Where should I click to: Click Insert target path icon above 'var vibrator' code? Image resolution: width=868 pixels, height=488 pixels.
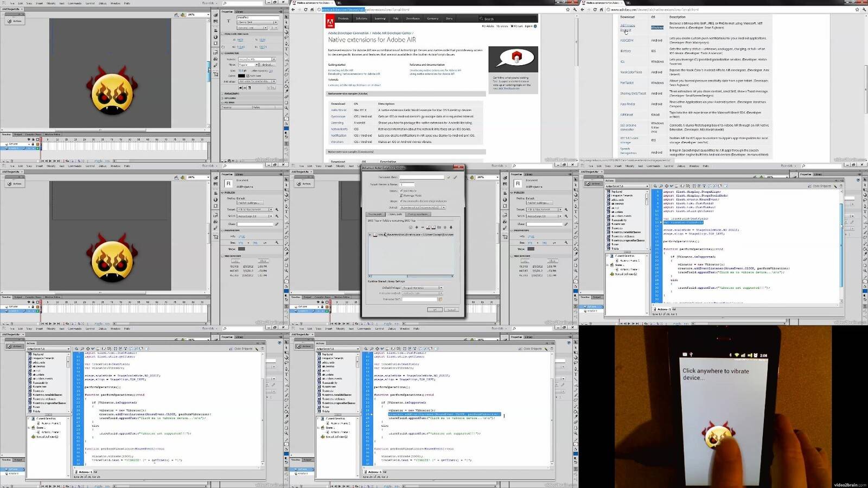tap(667, 186)
